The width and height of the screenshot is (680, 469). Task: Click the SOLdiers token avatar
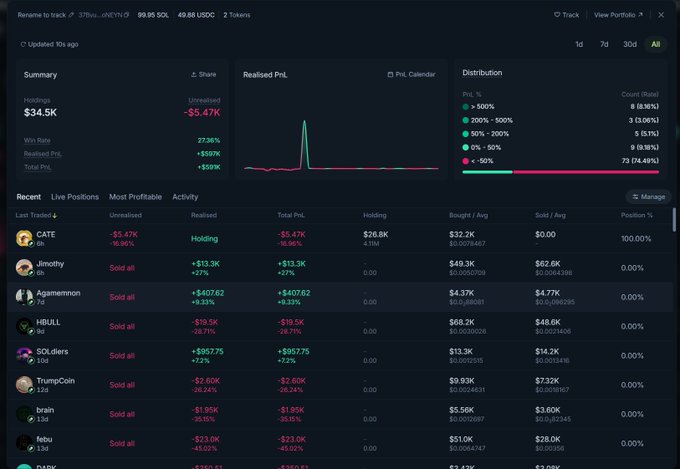point(24,355)
